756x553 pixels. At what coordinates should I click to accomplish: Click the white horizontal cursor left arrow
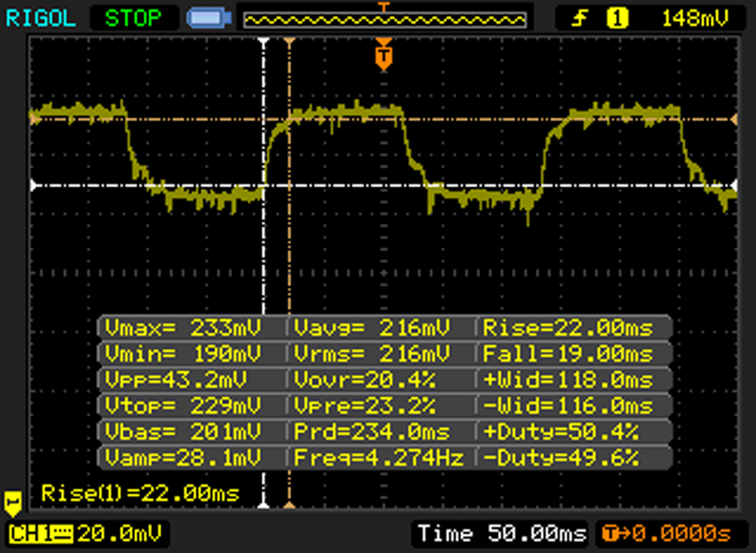[x=34, y=185]
